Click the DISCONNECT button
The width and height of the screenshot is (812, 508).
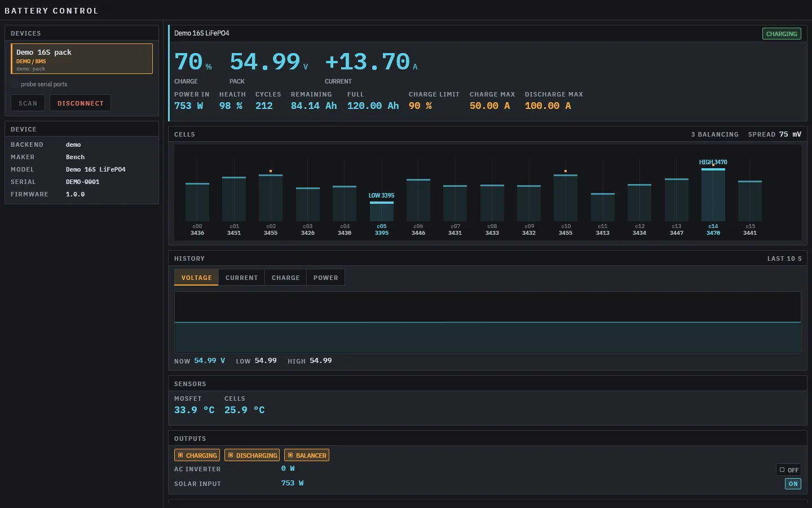click(81, 103)
